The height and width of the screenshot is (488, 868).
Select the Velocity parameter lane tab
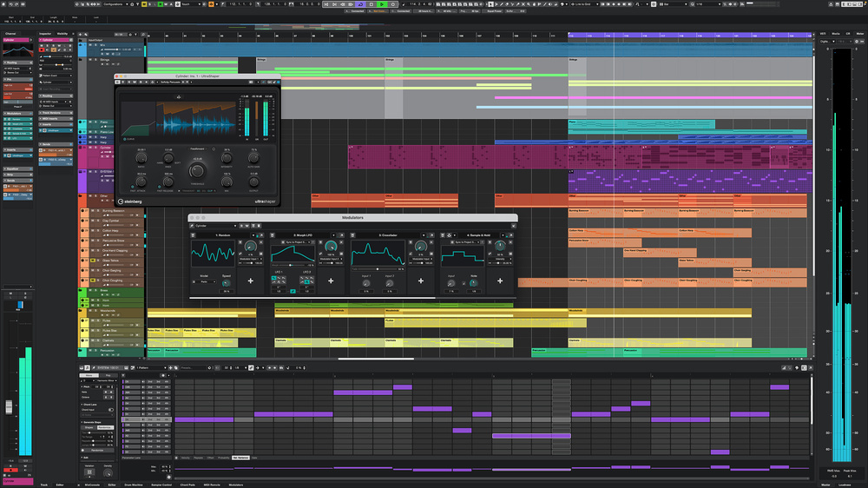(185, 457)
